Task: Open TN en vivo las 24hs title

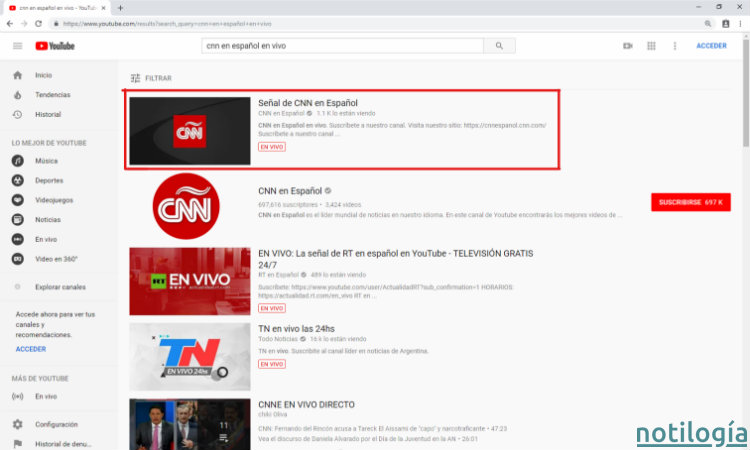Action: point(297,329)
